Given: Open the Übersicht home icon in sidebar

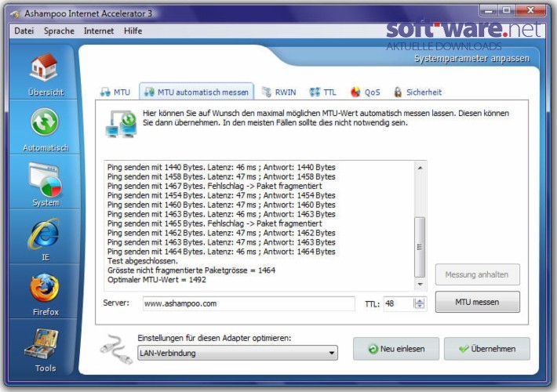Looking at the screenshot, I should point(45,67).
